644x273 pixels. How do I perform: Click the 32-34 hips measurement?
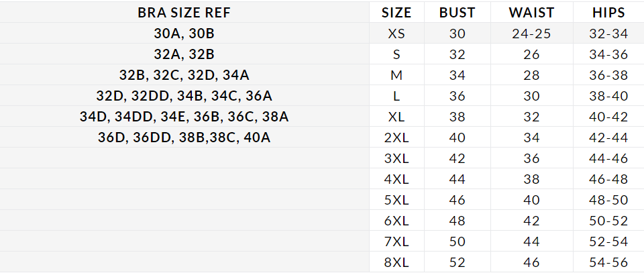[x=609, y=33]
